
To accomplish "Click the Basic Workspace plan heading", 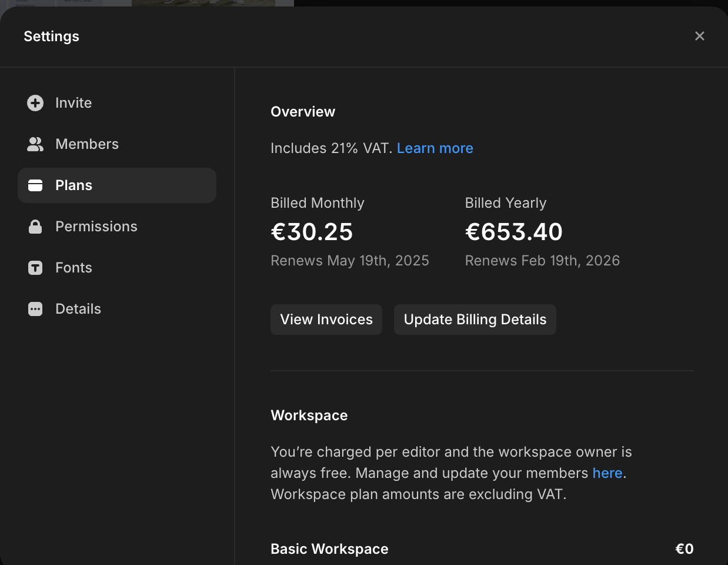I will click(x=329, y=549).
